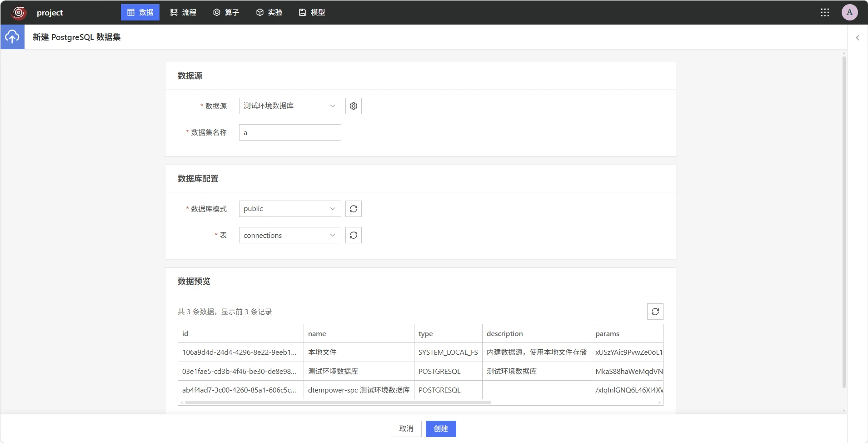Open data source settings gear icon
The image size is (868, 443).
354,106
